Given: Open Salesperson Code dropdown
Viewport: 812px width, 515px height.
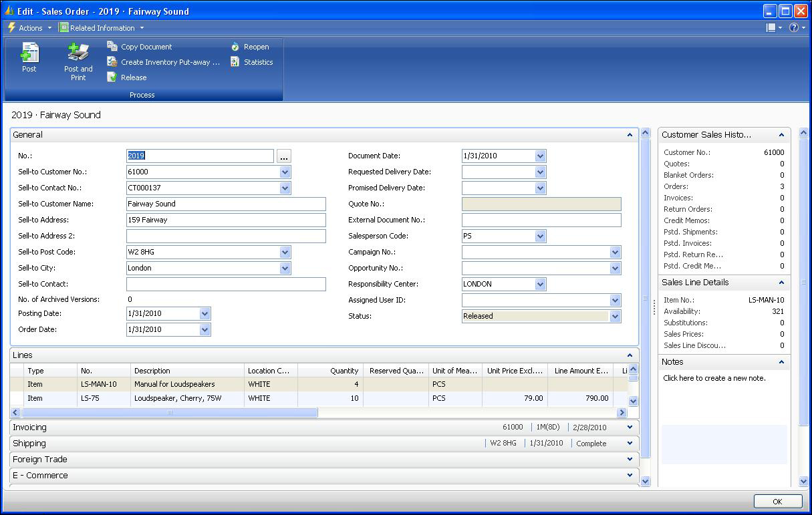Looking at the screenshot, I should click(x=541, y=236).
